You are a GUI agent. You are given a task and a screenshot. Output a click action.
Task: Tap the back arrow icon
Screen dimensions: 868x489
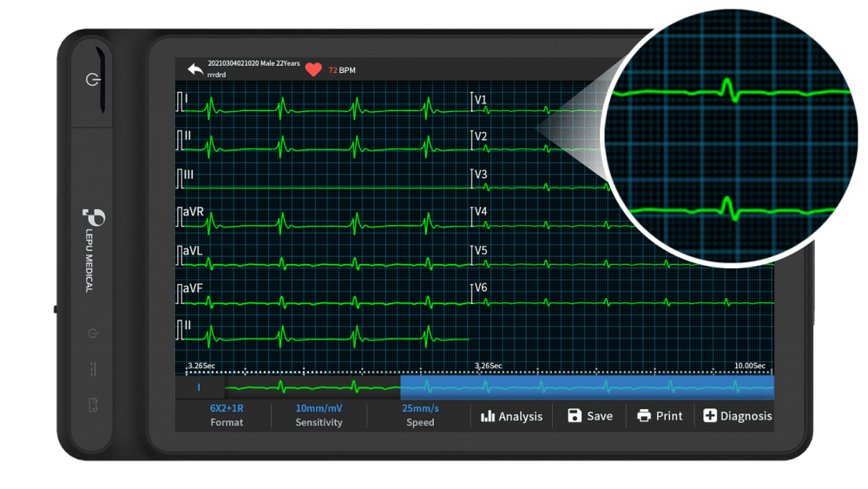[x=194, y=69]
